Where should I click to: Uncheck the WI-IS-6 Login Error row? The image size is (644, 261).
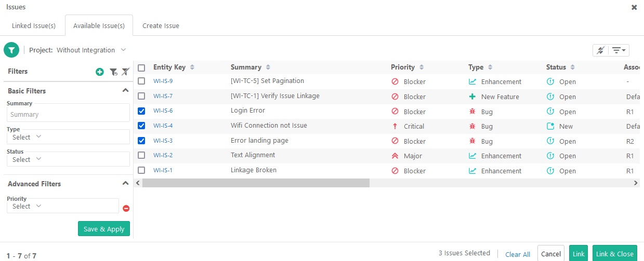(x=141, y=111)
